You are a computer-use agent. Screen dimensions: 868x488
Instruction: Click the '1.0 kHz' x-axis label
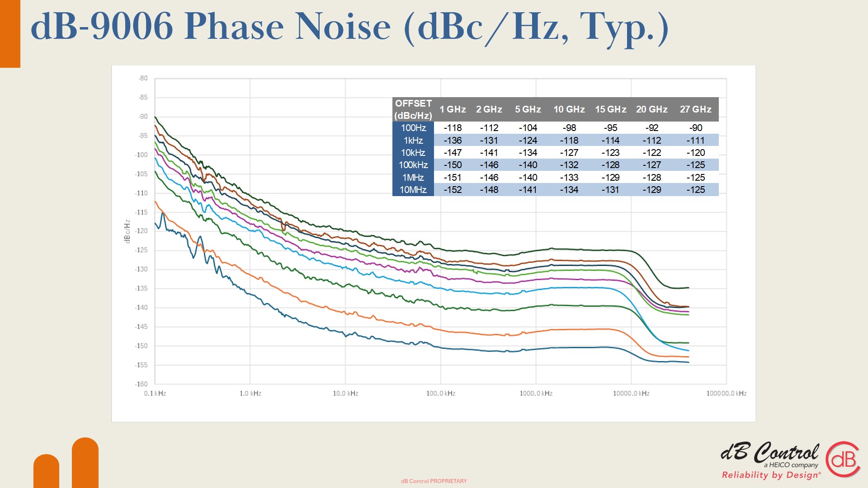pyautogui.click(x=250, y=394)
